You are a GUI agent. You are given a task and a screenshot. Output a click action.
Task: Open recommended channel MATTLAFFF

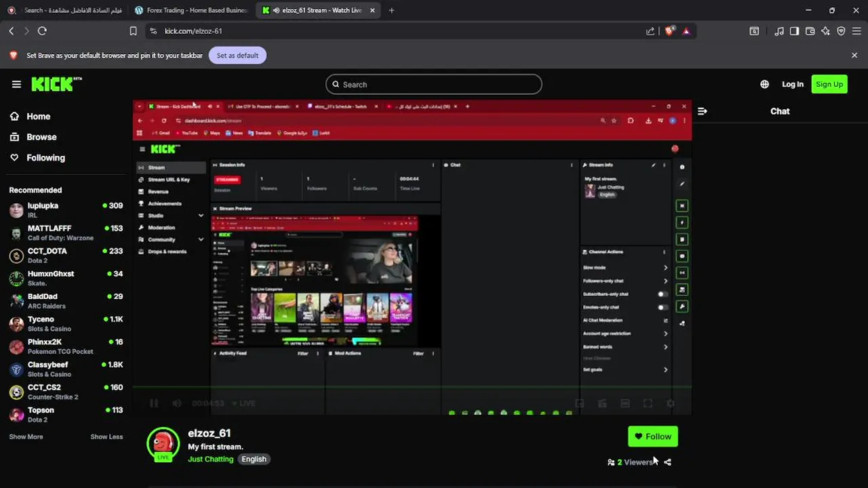(66, 233)
